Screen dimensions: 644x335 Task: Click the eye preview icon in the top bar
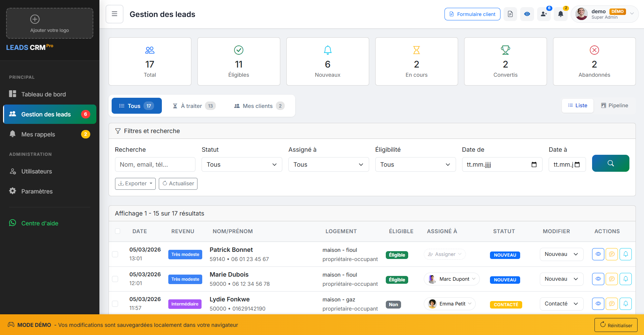pos(527,14)
